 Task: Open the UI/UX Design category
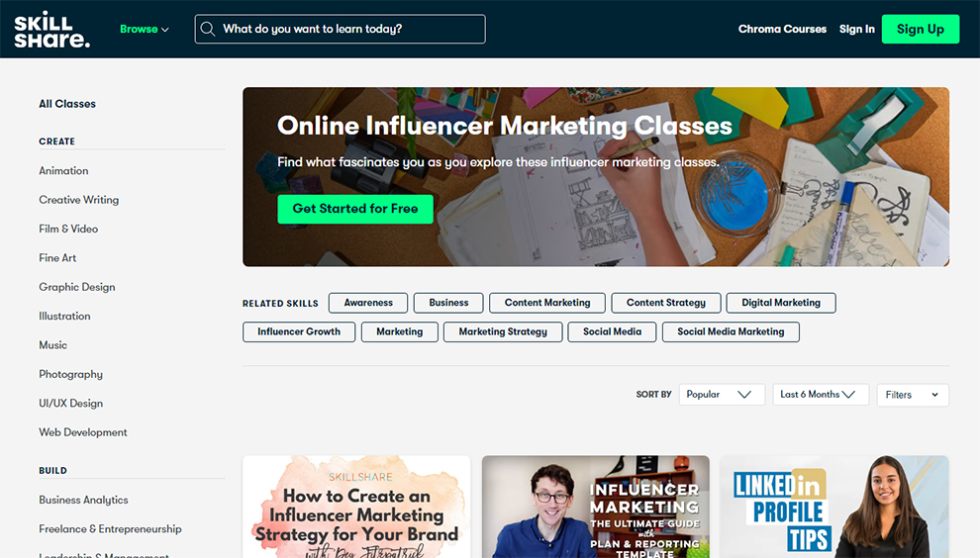pos(70,403)
